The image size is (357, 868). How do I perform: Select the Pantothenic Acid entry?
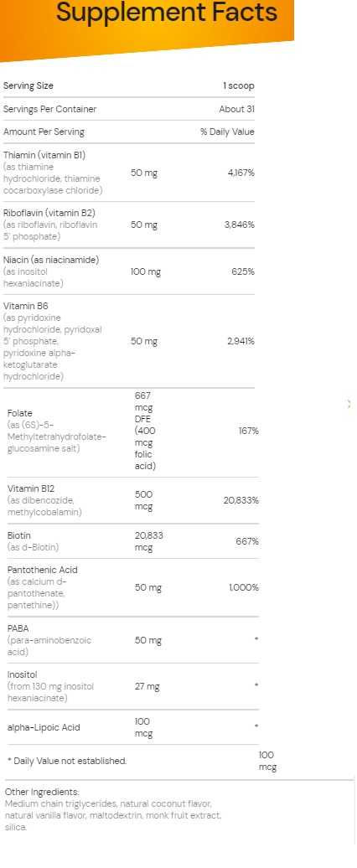tap(43, 570)
